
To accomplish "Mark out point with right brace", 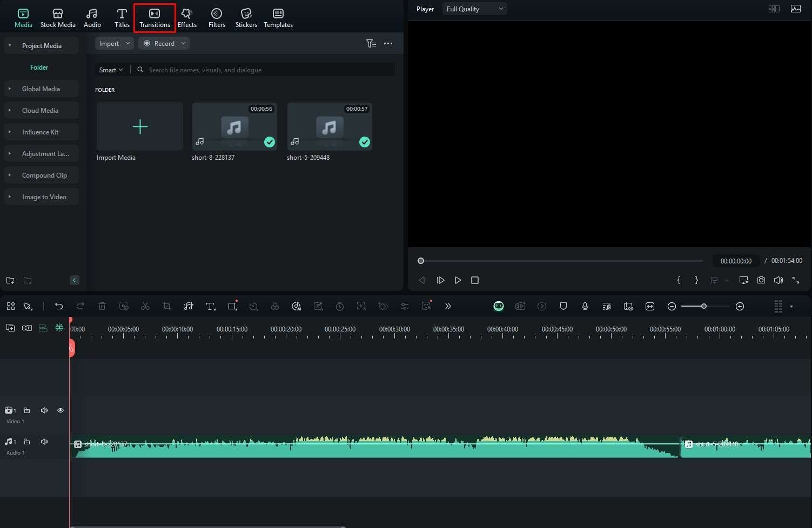I will (696, 280).
